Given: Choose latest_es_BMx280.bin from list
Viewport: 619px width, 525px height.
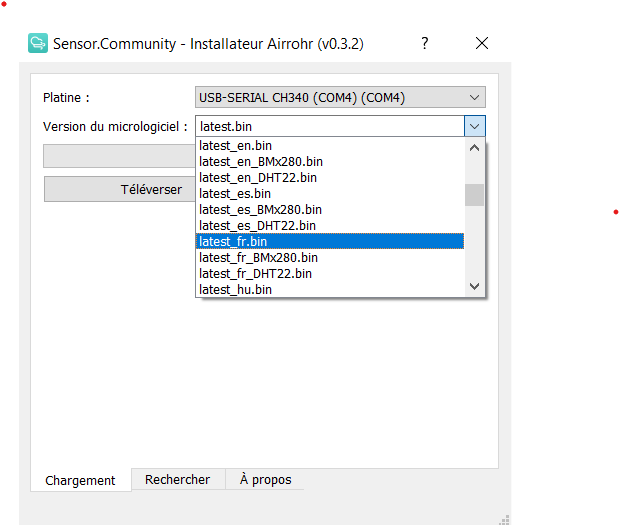Looking at the screenshot, I should click(x=330, y=210).
